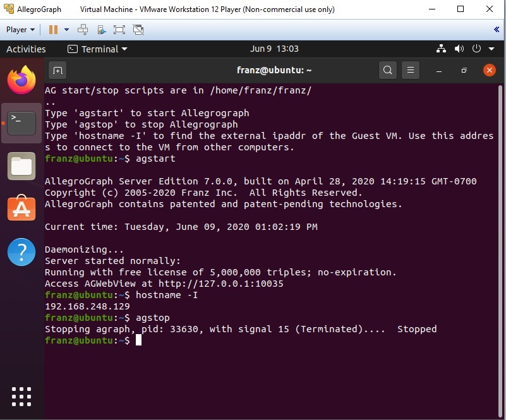Select the Terminal icon in the dock
This screenshot has width=506, height=420.
21,123
